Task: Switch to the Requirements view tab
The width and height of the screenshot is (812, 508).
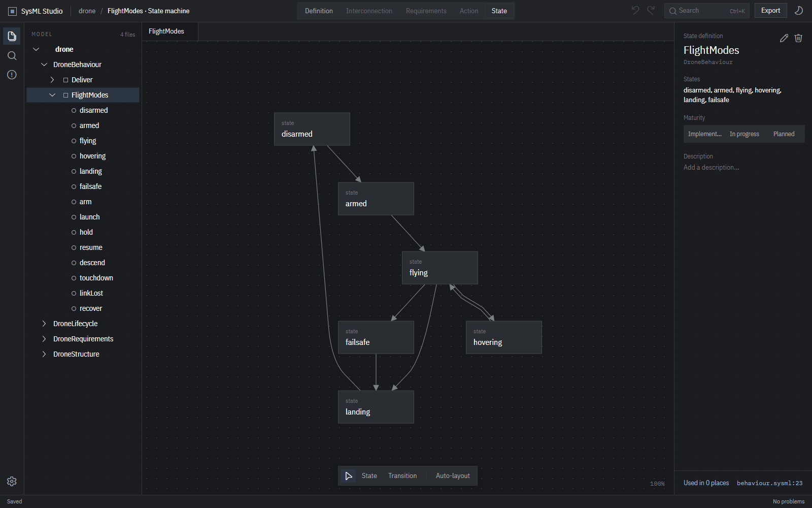Action: (x=426, y=11)
